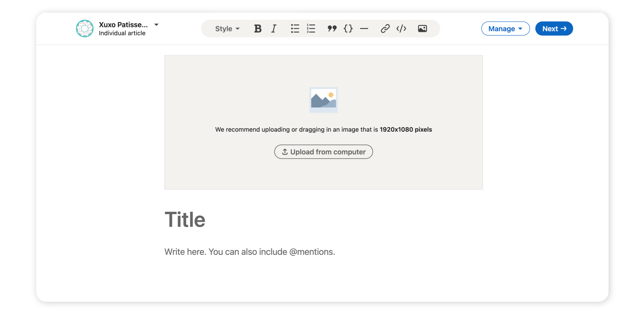Open author selector arrow next to Xuxo Patisse
The image size is (644, 314).
coord(157,25)
